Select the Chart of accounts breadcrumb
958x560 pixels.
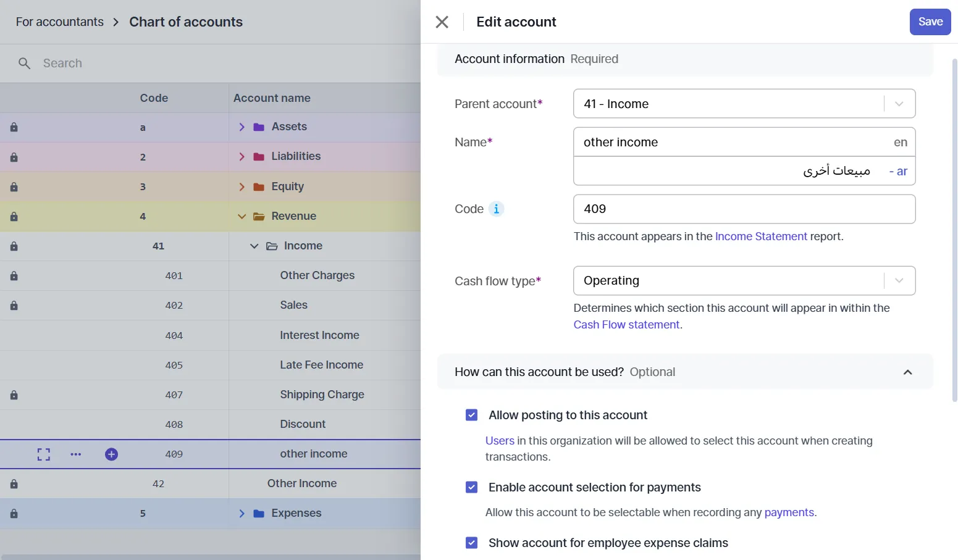(x=185, y=22)
